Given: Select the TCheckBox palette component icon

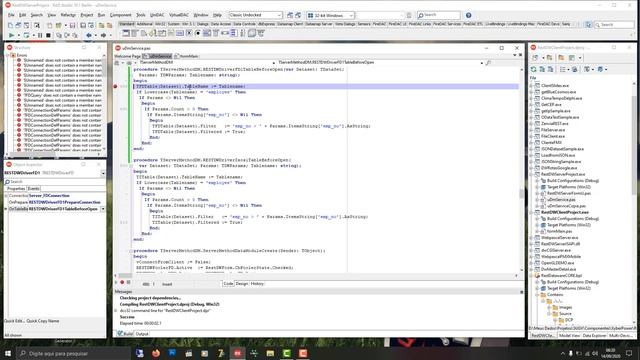Looking at the screenshot, I should 189,33.
